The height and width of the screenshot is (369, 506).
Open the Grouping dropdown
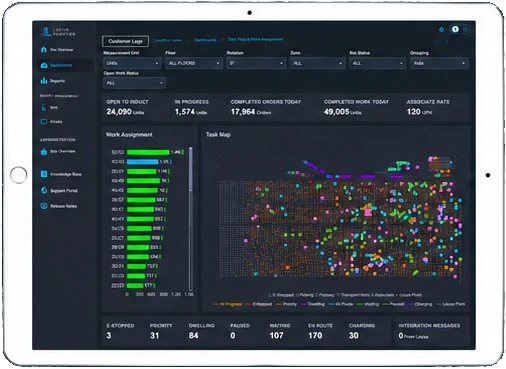[x=439, y=63]
